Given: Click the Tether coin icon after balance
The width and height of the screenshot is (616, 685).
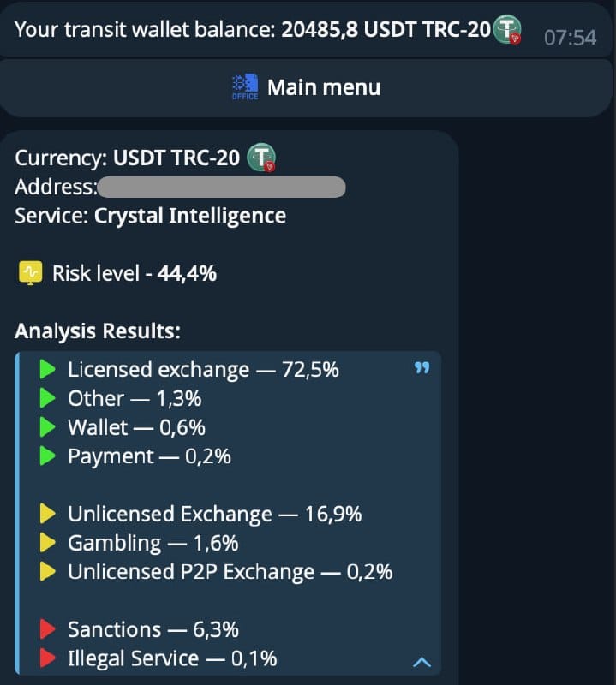Looking at the screenshot, I should point(507,29).
